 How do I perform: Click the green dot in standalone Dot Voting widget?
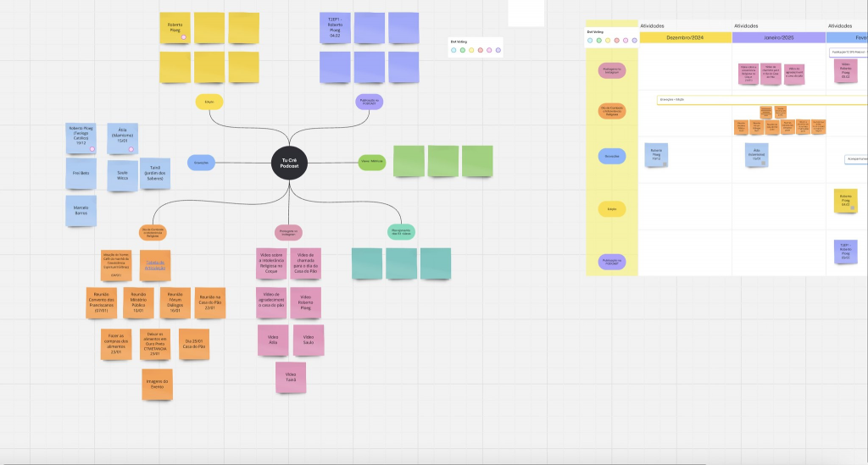click(x=463, y=51)
